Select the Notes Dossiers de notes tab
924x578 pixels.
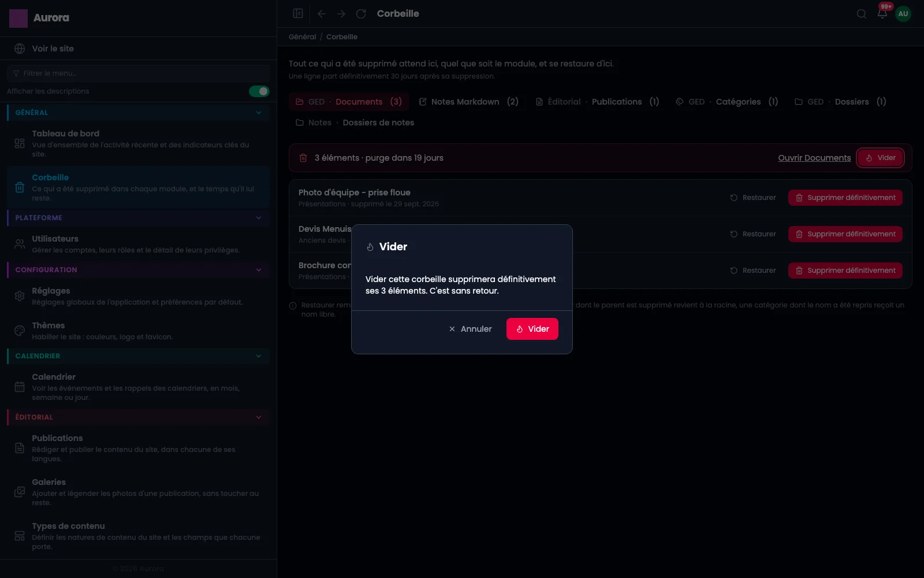tap(355, 123)
